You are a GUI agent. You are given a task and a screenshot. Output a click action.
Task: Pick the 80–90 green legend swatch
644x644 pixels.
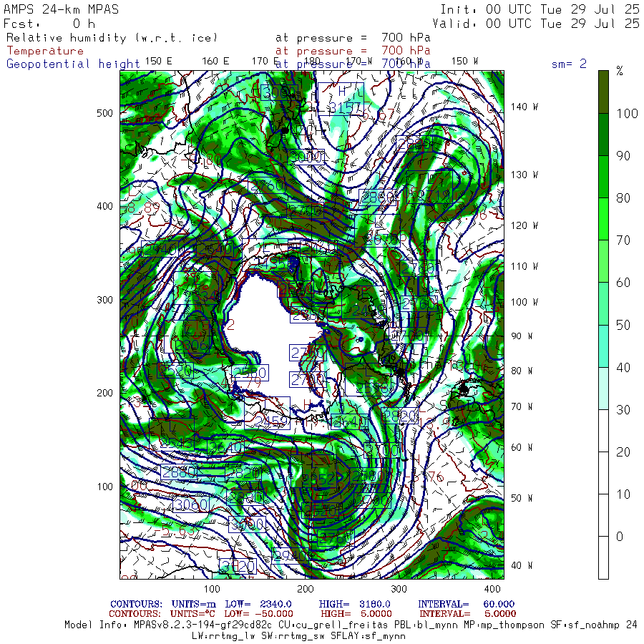603,177
